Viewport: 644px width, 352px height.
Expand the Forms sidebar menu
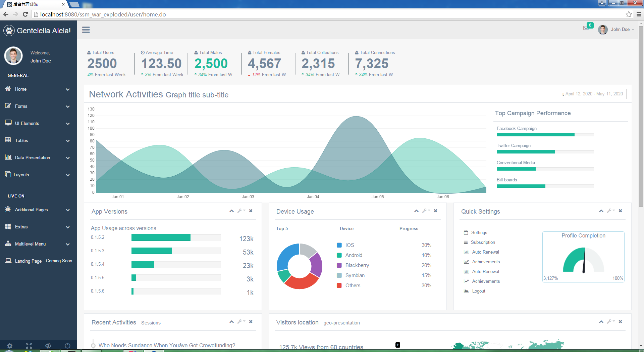tap(39, 106)
